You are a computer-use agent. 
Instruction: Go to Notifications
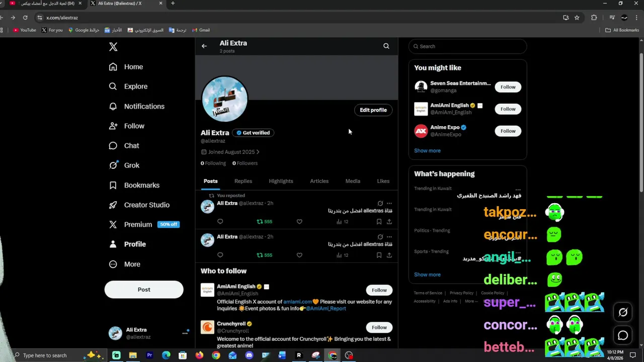137,107
